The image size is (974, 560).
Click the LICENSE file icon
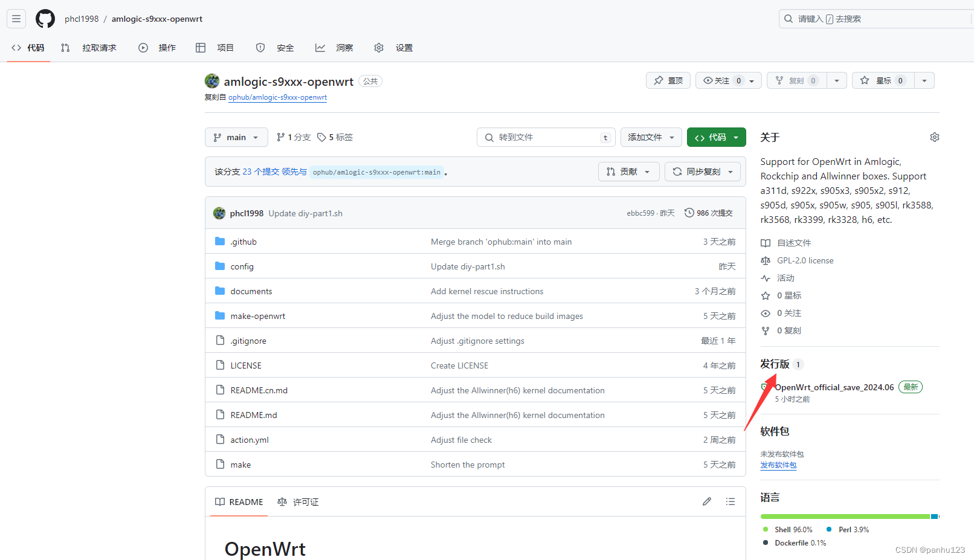220,365
